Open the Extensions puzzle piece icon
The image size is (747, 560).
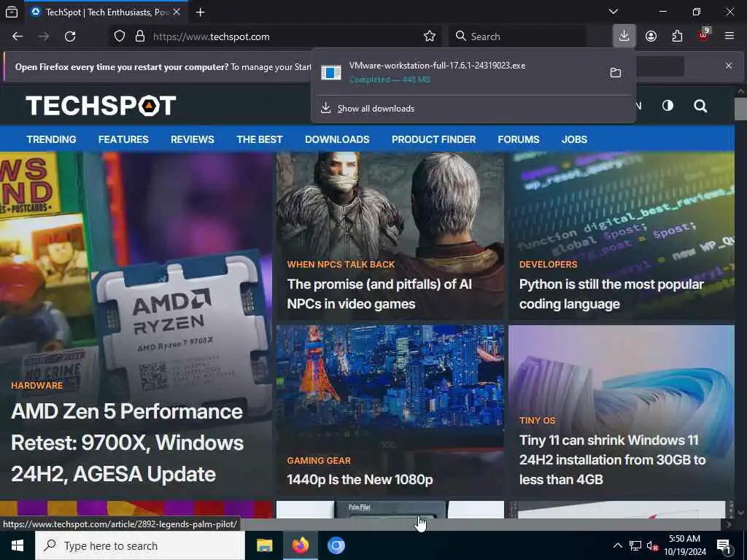coord(677,36)
